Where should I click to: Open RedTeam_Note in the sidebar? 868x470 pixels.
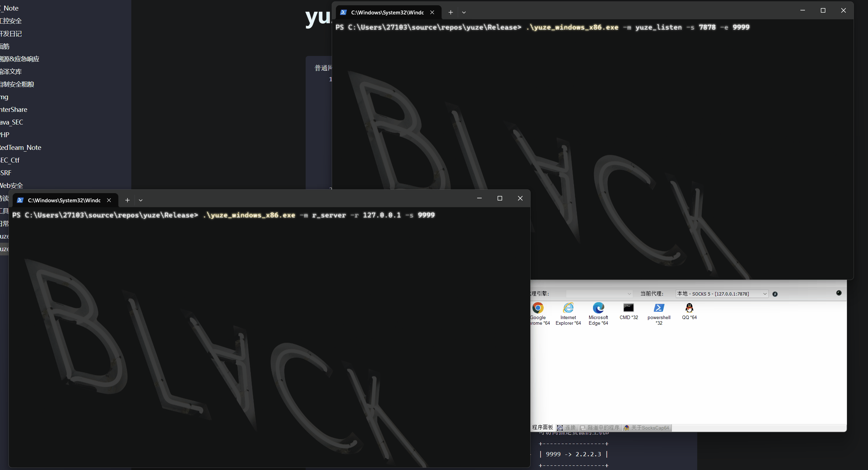(20, 147)
